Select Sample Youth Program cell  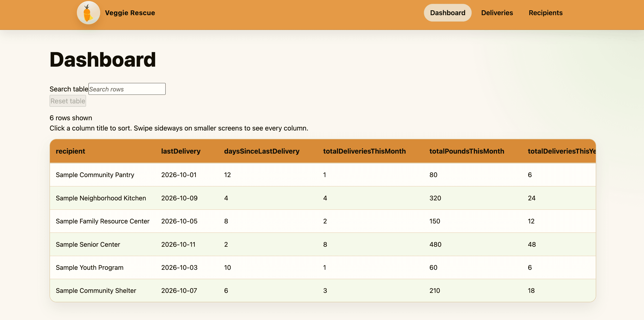(89, 267)
